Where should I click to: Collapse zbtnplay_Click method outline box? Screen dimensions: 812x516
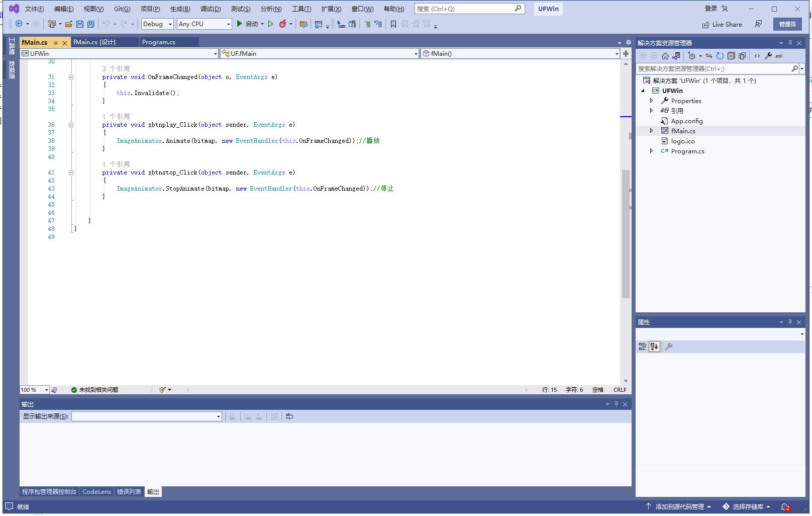(71, 125)
